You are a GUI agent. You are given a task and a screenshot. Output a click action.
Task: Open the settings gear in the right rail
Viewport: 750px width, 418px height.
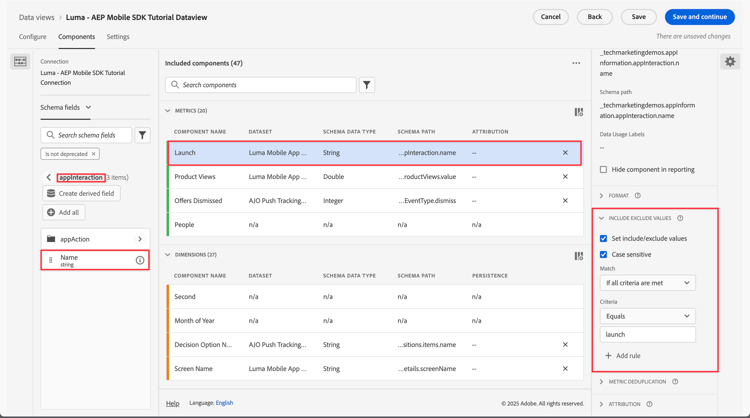click(x=730, y=62)
